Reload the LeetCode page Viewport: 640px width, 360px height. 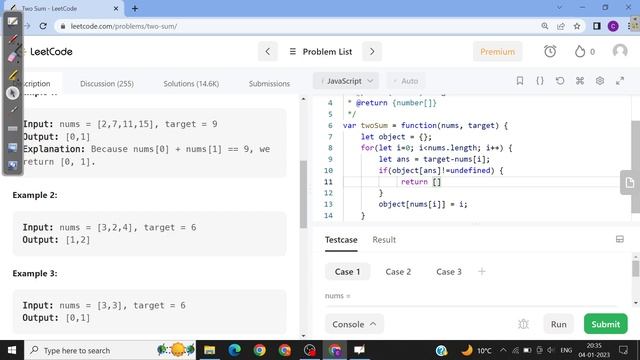point(43,26)
